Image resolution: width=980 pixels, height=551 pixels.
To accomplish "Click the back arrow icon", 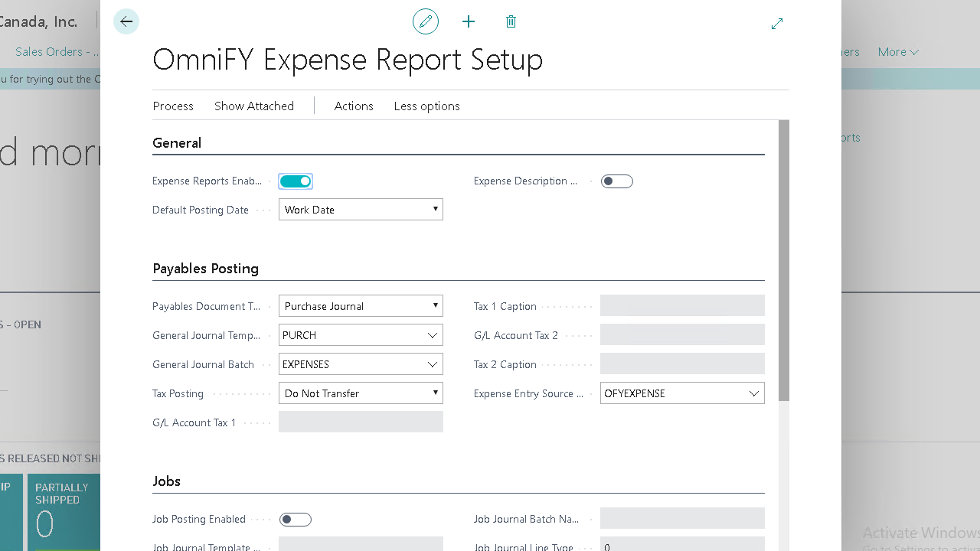I will (126, 22).
